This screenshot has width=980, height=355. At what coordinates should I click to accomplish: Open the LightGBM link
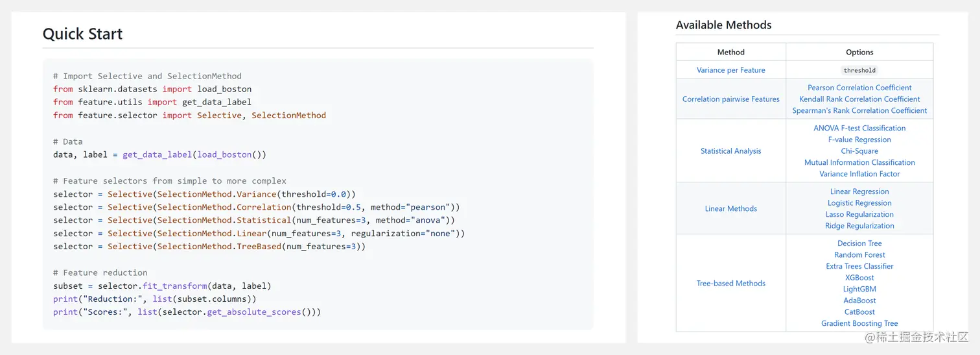(x=859, y=289)
